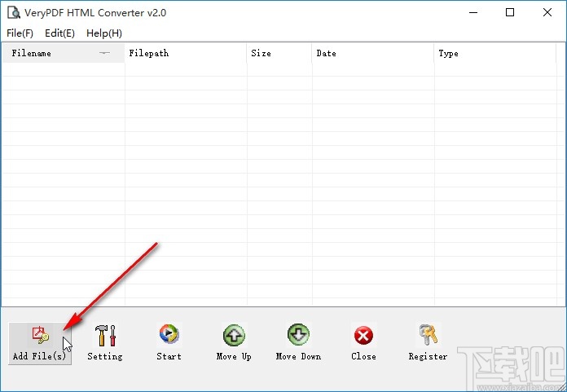Image resolution: width=567 pixels, height=392 pixels.
Task: Sort the list by the Filename column
Action: [x=64, y=53]
